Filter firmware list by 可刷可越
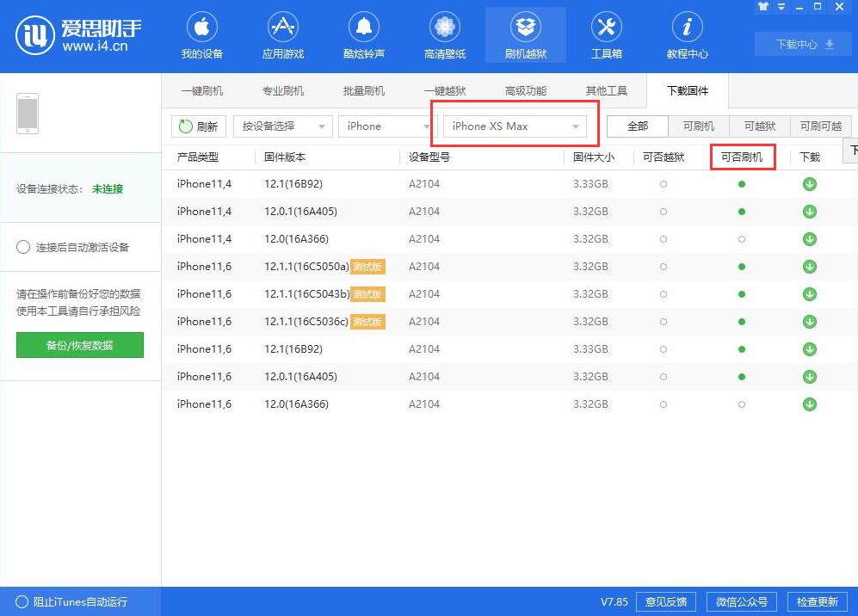 pos(820,126)
